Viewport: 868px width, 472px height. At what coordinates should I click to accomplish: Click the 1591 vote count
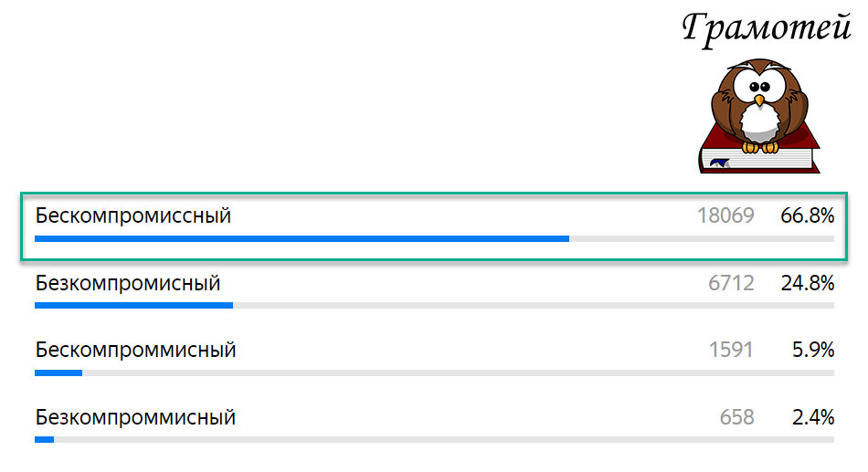[x=731, y=350]
